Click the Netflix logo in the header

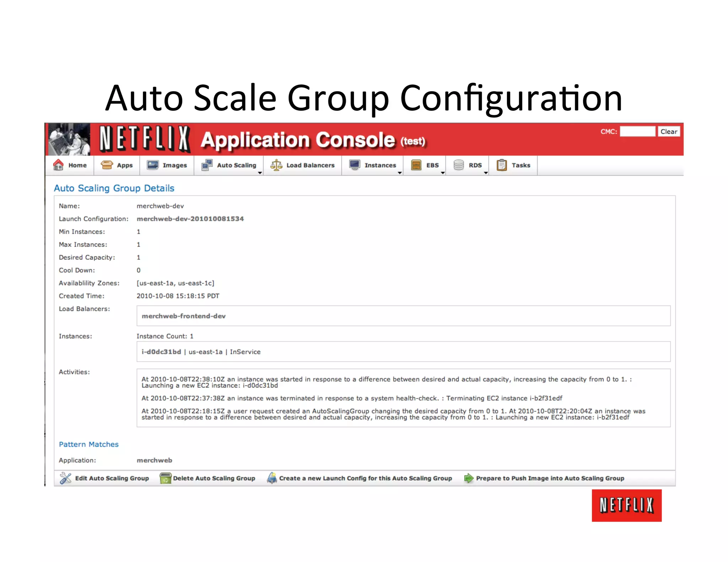pos(144,139)
